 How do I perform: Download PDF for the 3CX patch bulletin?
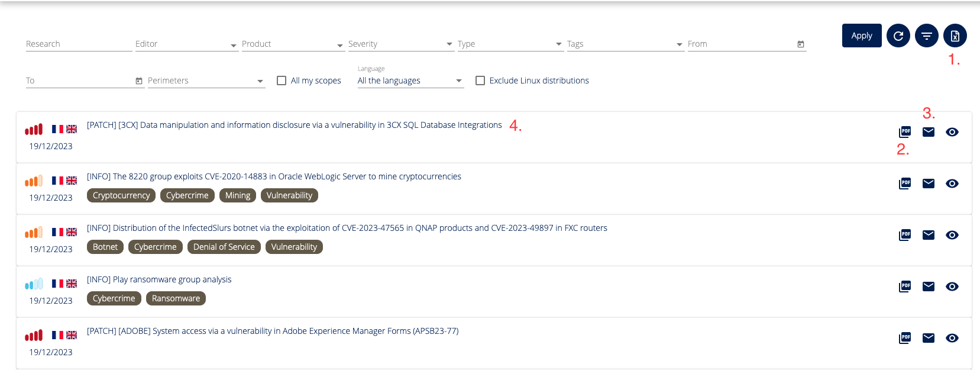[905, 132]
